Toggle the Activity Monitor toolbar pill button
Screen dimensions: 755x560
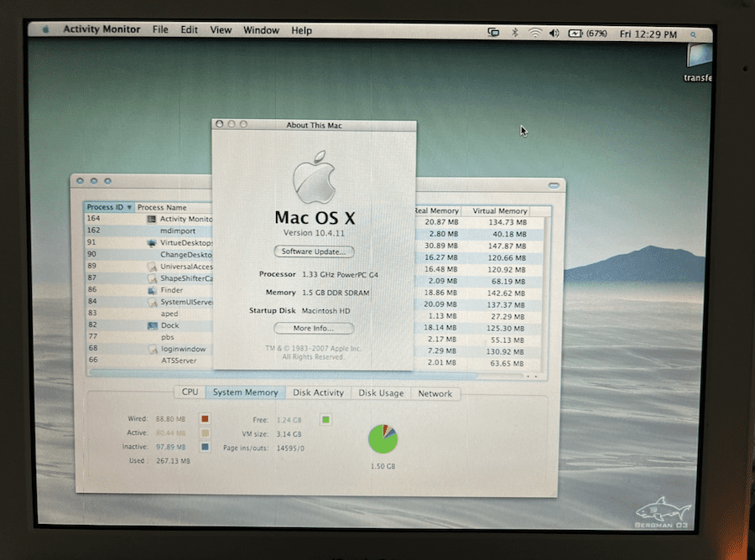point(554,185)
